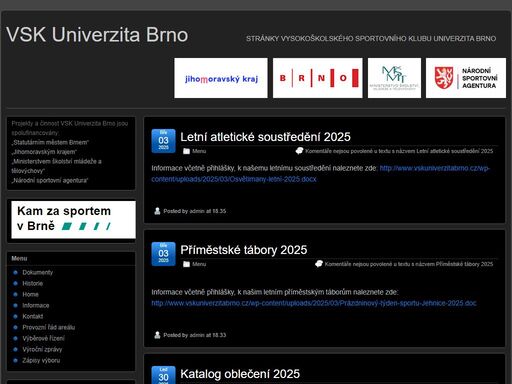Open Výroční zprávy in the sidebar menu
Viewport: 512px width, 384px height.
coord(42,349)
